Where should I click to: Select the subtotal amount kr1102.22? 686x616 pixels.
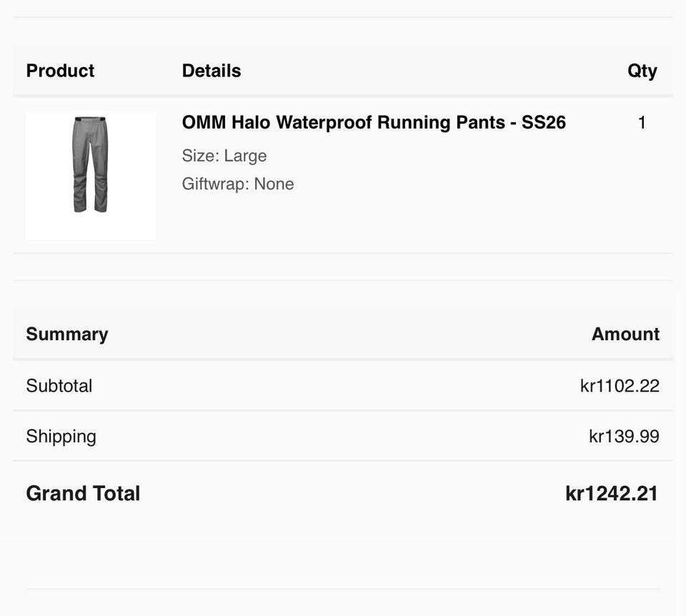click(620, 385)
